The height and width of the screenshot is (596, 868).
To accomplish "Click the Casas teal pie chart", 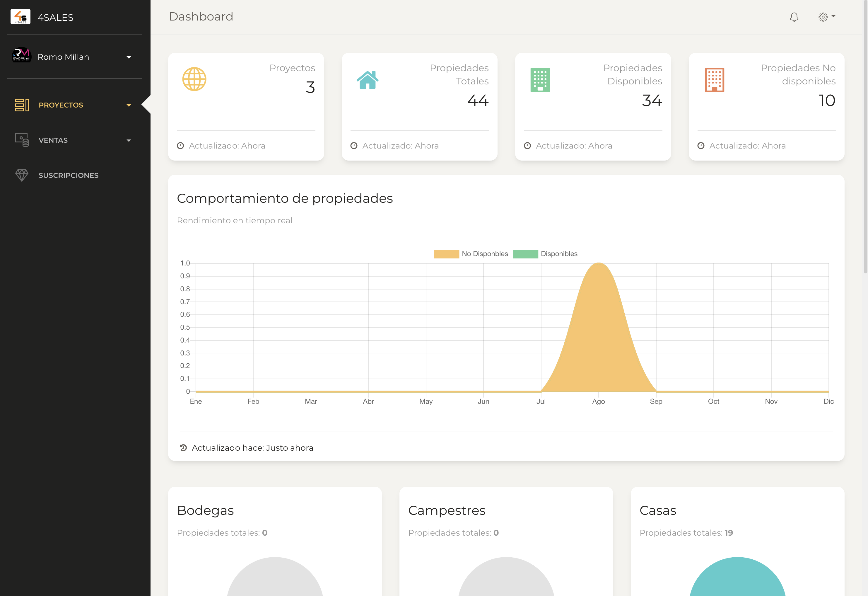I will 738,577.
